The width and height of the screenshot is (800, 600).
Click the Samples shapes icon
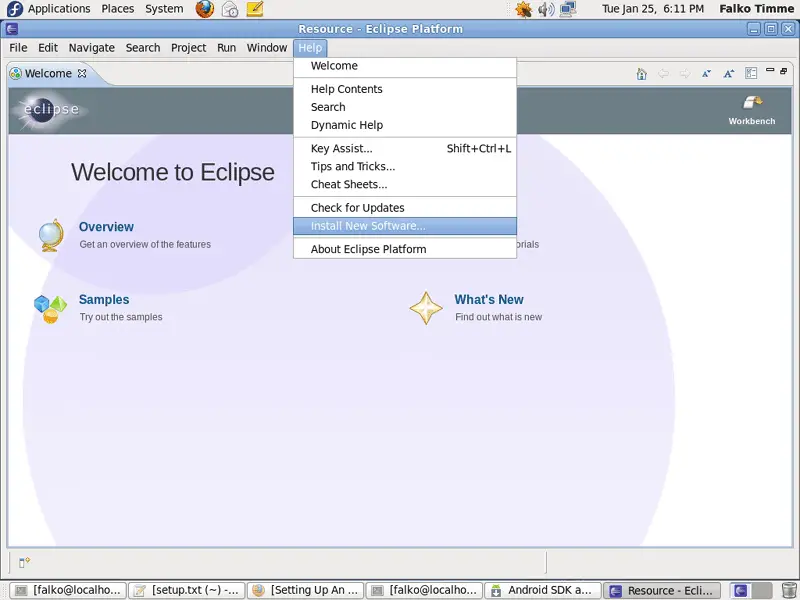pos(50,309)
